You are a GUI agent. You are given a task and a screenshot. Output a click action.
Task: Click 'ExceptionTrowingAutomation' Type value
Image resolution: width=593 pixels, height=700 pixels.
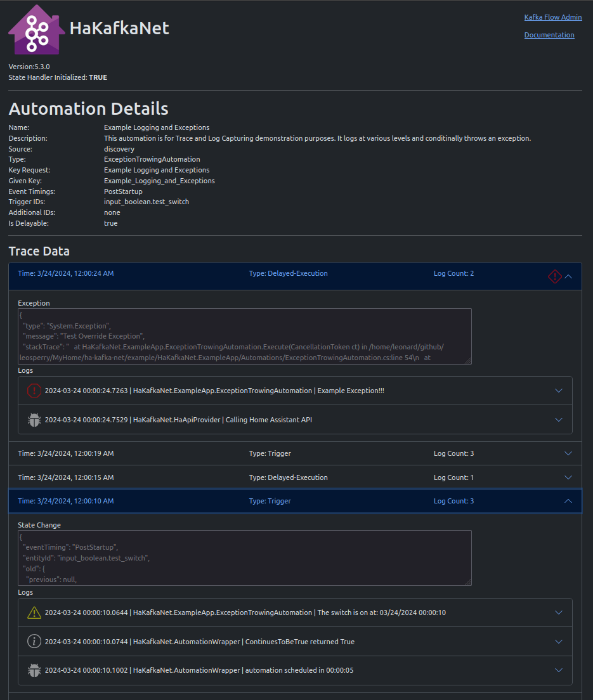152,159
